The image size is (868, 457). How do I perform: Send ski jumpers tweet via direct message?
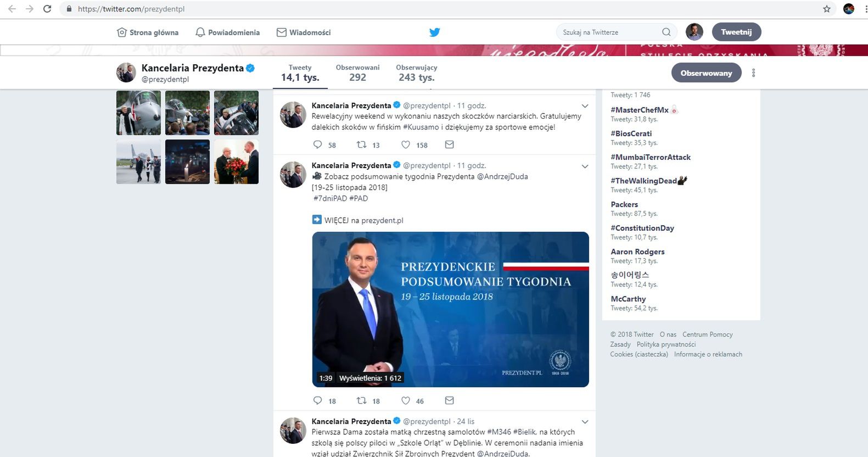(449, 144)
